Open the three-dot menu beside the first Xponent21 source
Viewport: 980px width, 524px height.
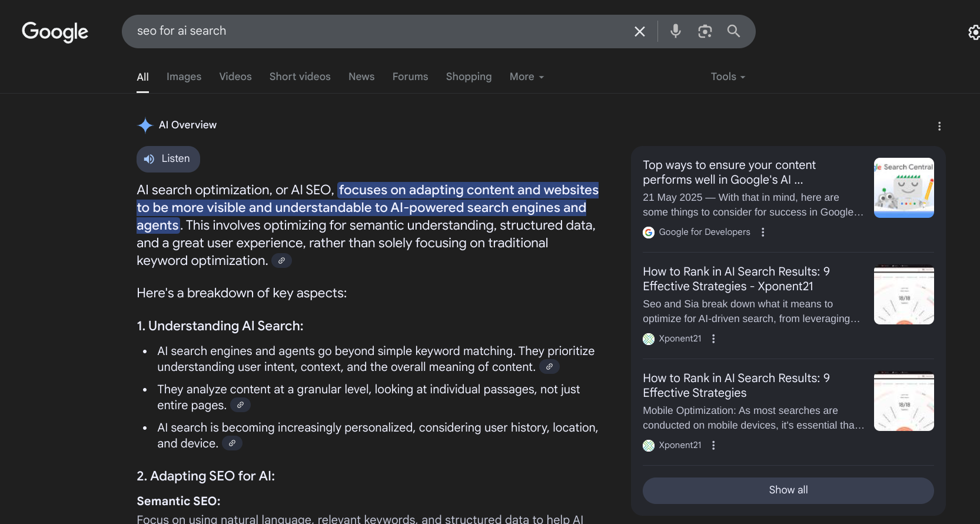pos(713,339)
